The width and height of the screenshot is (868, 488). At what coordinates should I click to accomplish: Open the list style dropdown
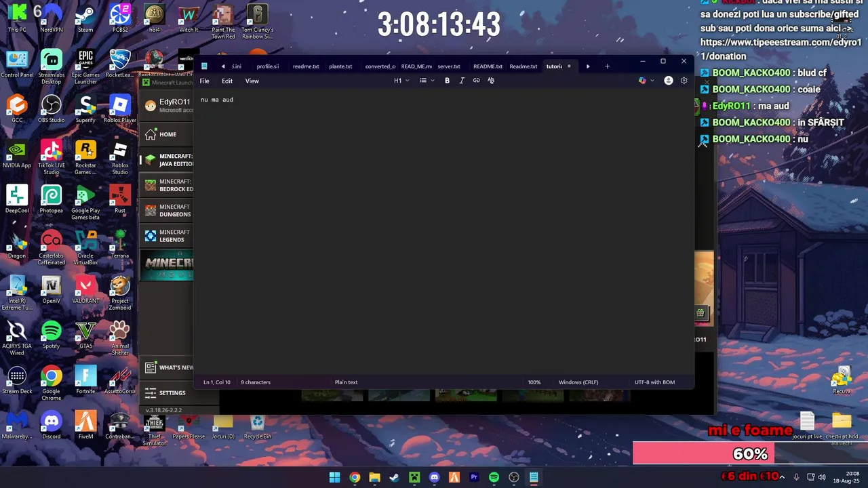click(427, 81)
